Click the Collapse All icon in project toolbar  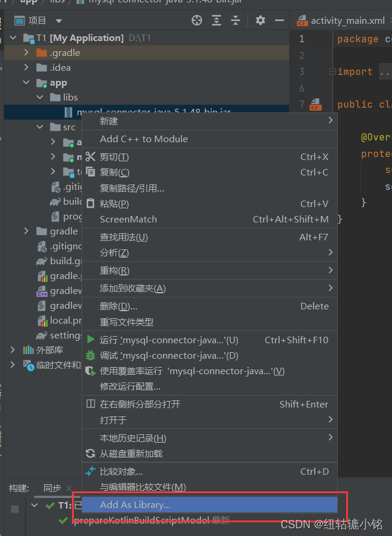tap(234, 20)
